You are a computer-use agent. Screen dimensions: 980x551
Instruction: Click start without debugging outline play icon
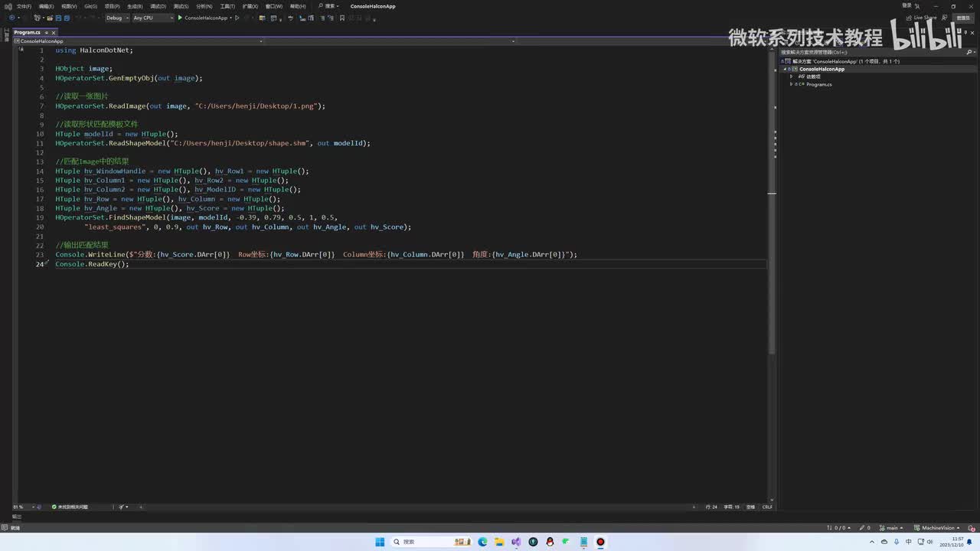[237, 18]
